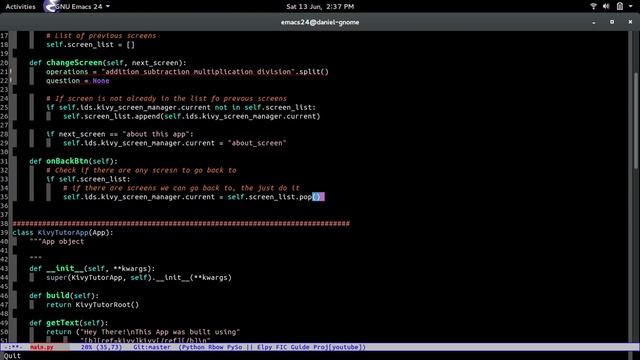Click the PySo minor mode indicator
The image size is (640, 360).
pyautogui.click(x=234, y=347)
